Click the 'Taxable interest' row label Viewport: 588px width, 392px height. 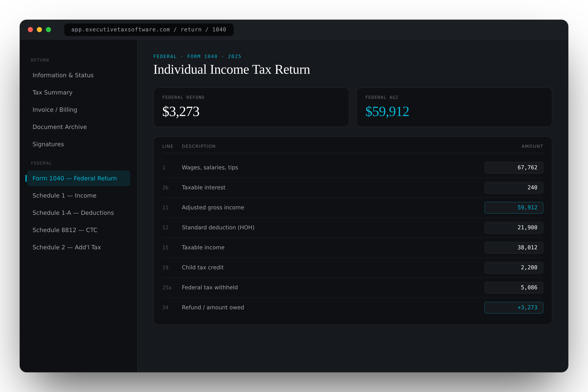pyautogui.click(x=203, y=188)
